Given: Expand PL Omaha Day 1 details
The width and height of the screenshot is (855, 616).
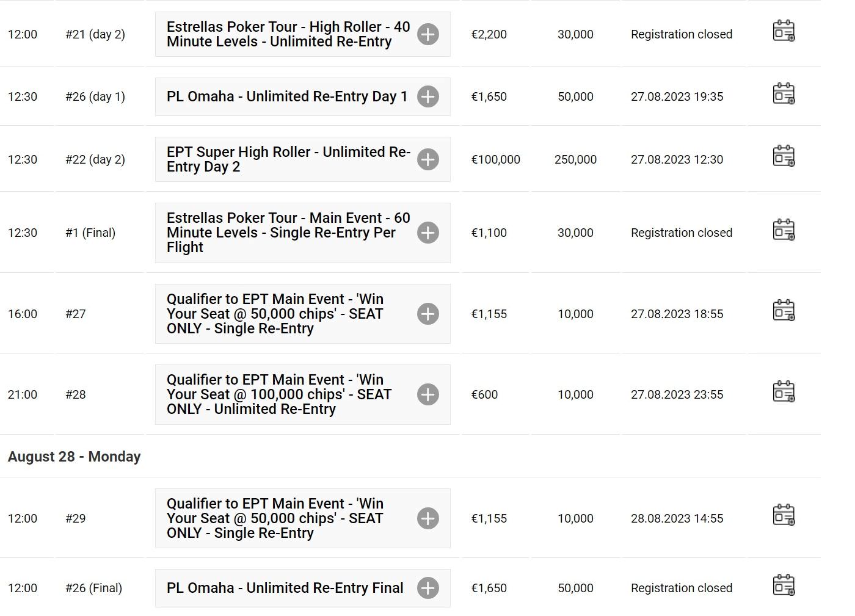Looking at the screenshot, I should [428, 96].
